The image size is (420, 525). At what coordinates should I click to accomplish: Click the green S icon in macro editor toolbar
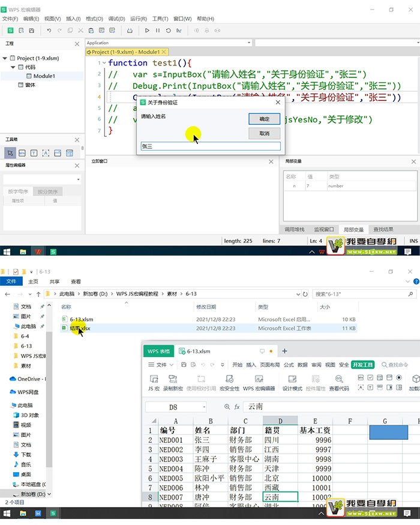click(x=10, y=31)
